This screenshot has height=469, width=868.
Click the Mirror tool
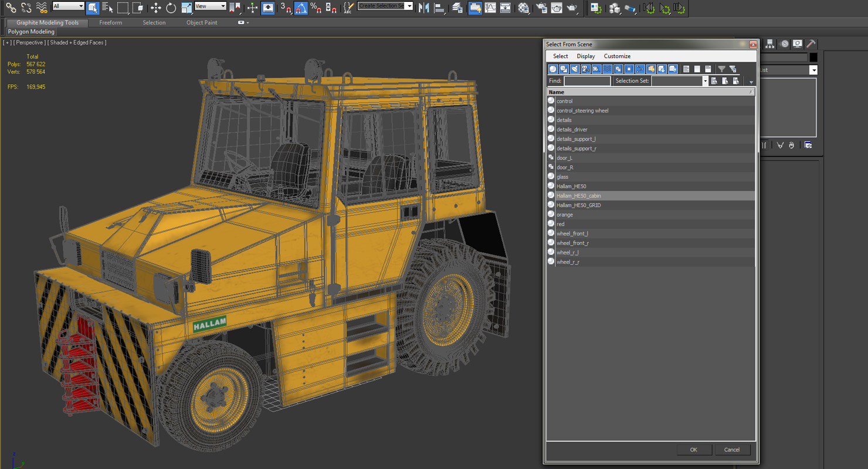click(x=424, y=8)
